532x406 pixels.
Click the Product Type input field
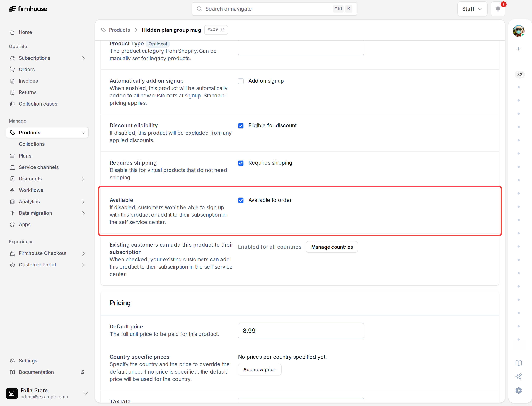click(301, 48)
